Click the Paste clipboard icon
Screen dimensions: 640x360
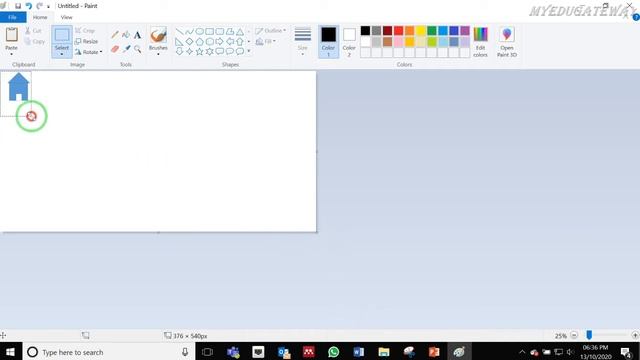(x=11, y=35)
